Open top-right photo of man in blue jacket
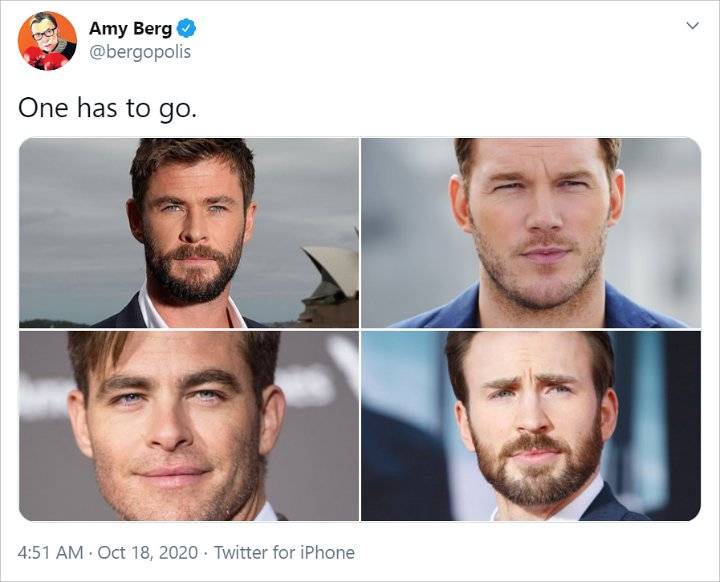 531,232
